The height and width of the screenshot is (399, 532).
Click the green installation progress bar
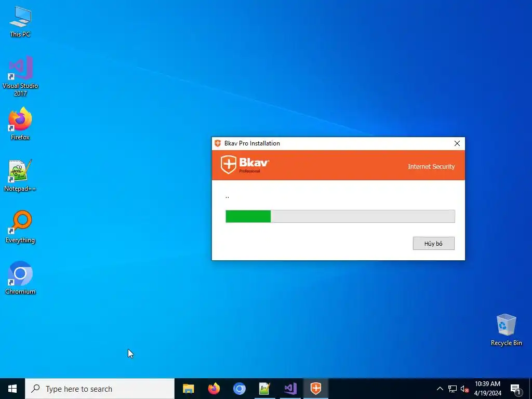coord(340,216)
